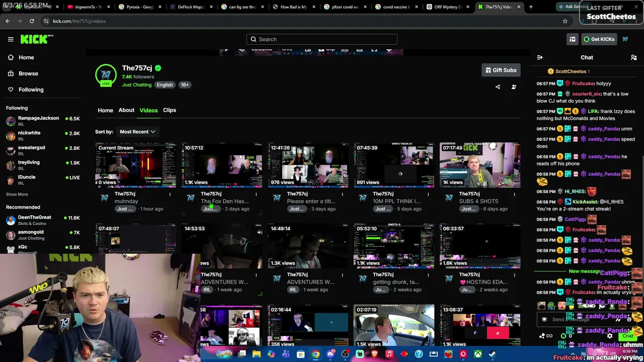Viewport: 644px width, 362px height.
Task: Open the dashboard icon beside Get KICKs
Action: point(573,39)
